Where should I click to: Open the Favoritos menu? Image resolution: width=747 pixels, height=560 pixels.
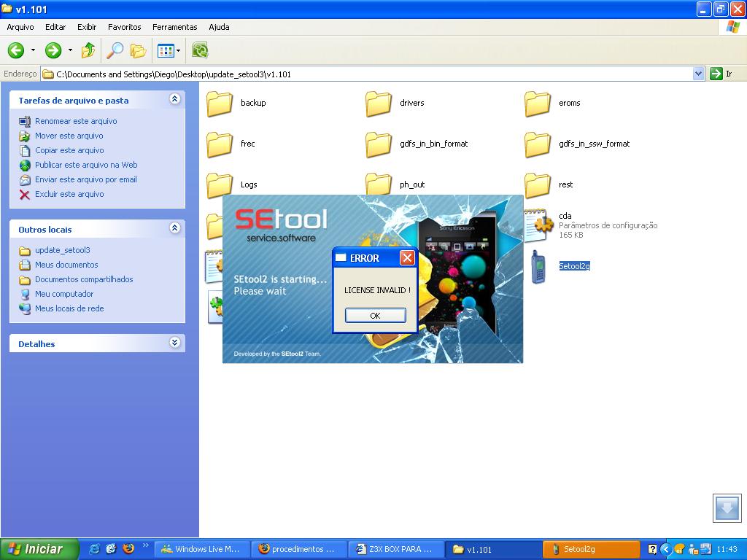(x=124, y=27)
